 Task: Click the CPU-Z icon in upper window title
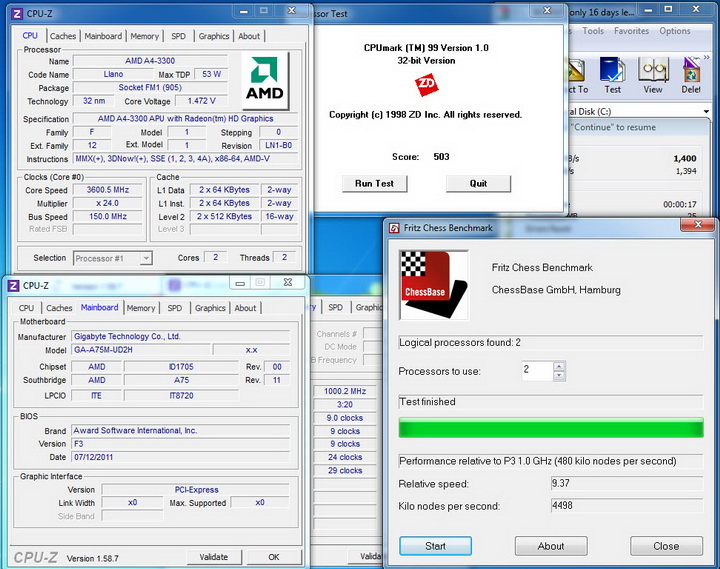17,14
